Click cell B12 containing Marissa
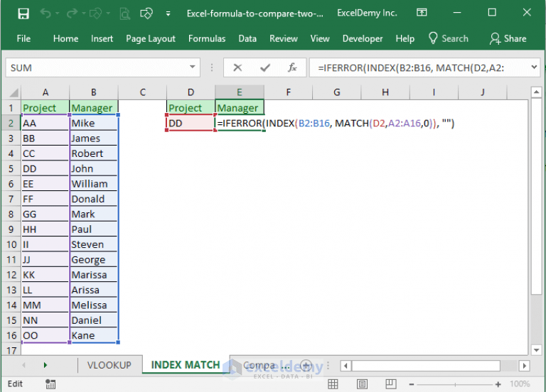This screenshot has width=546, height=392. coord(93,275)
